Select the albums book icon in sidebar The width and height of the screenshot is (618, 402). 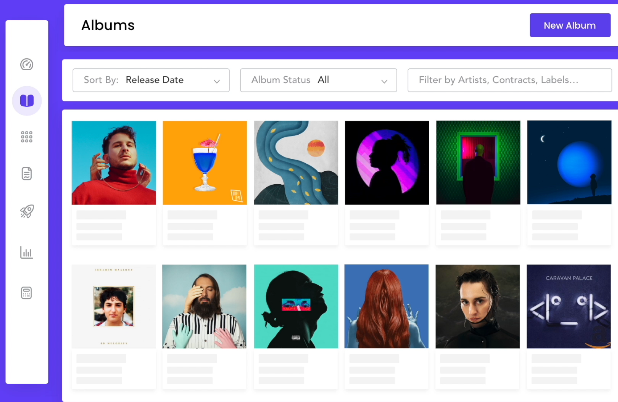pos(27,100)
